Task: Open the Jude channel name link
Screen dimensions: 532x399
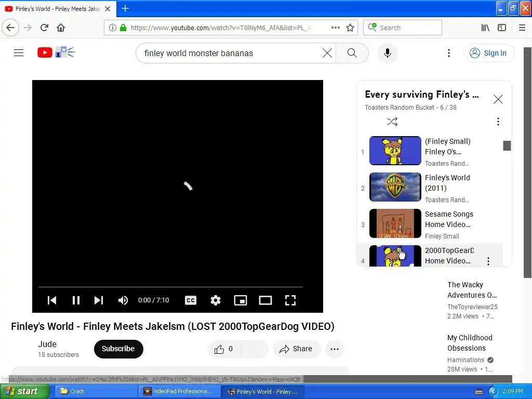Action: tap(47, 344)
